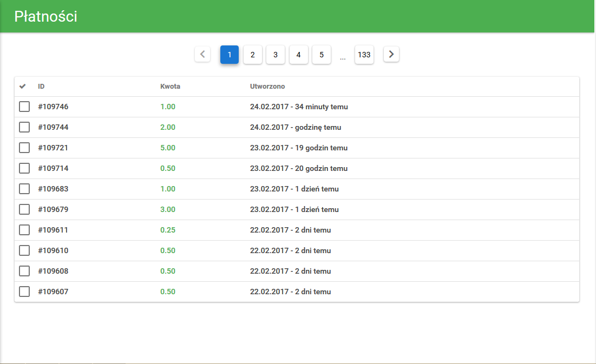Click the ID column header
This screenshot has width=596, height=364.
(41, 87)
